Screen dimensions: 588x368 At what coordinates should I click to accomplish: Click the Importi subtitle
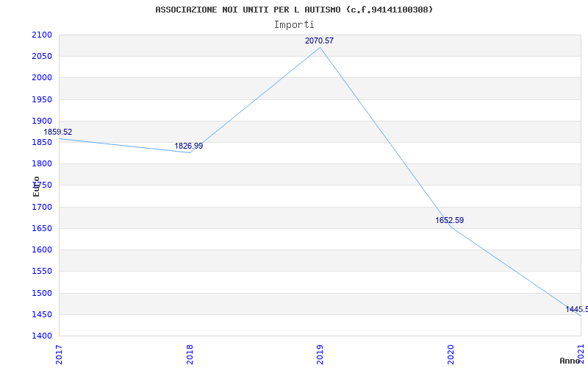pyautogui.click(x=294, y=25)
